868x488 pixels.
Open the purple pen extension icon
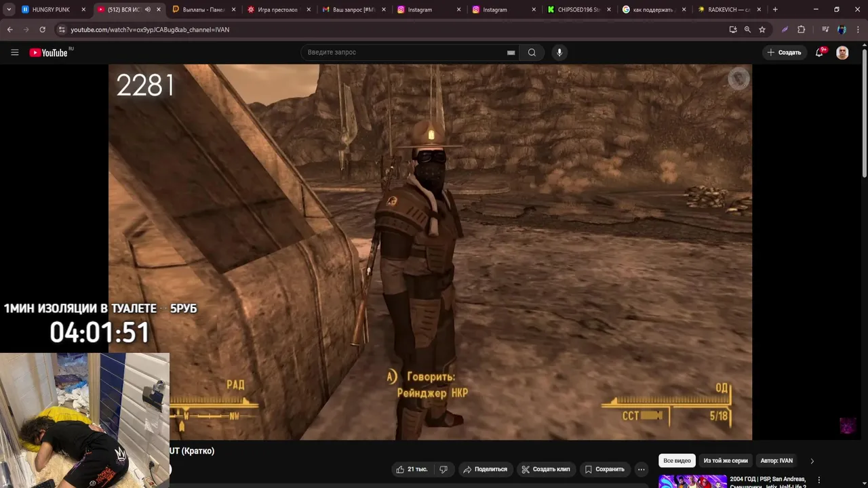point(785,30)
